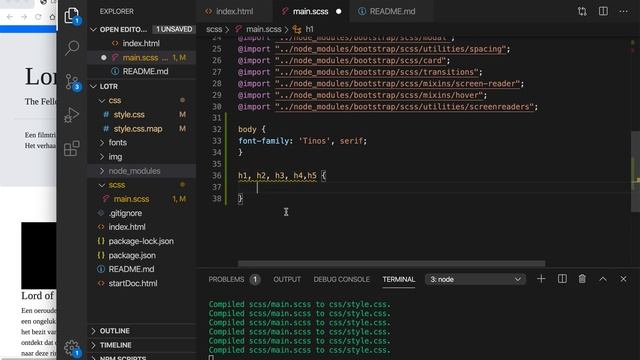Expand the fonts folder

click(x=142, y=142)
